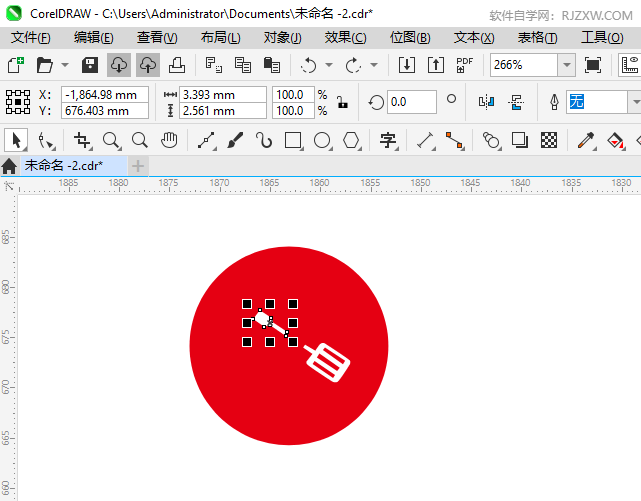
Task: Select the Color Eyedropper tool
Action: tap(586, 141)
